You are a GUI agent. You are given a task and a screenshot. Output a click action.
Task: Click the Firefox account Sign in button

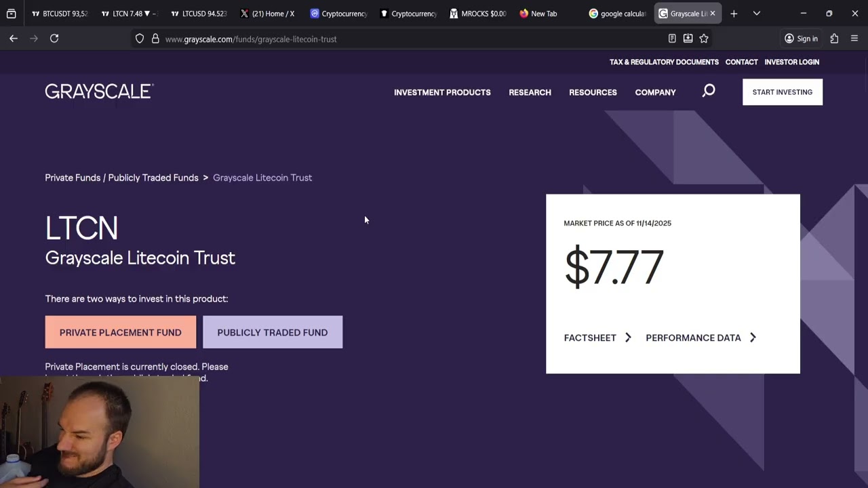point(801,39)
